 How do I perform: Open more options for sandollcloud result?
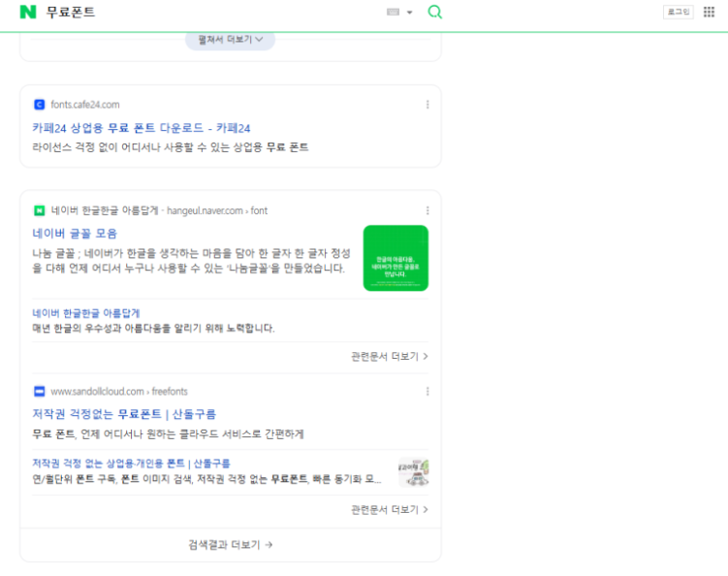[x=427, y=392]
